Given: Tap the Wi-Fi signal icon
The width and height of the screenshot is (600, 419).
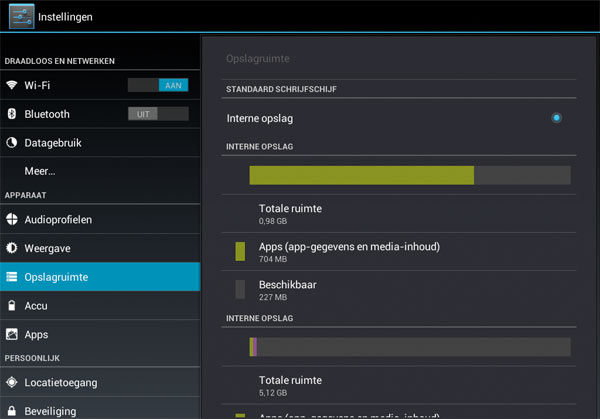Looking at the screenshot, I should [12, 86].
